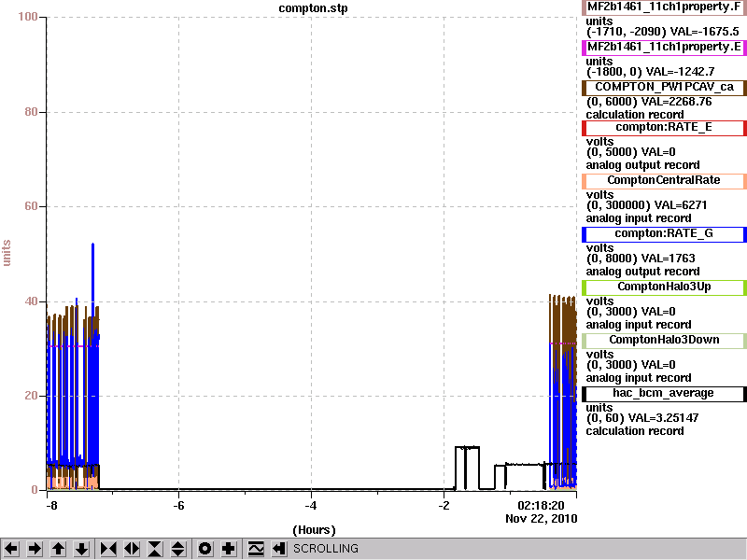
Task: Click the y-axis tick label 40
Action: [x=31, y=301]
